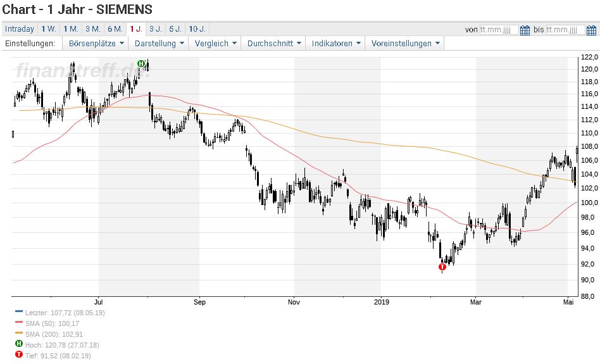Screen dimensions: 600x364
Task: Click the blue Letzter legend color swatch
Action: coord(19,311)
